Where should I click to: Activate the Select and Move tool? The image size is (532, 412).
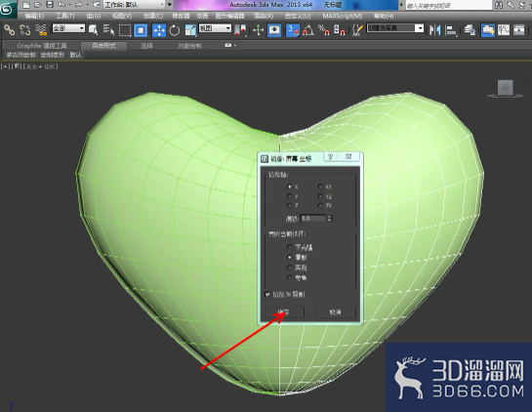(x=159, y=30)
